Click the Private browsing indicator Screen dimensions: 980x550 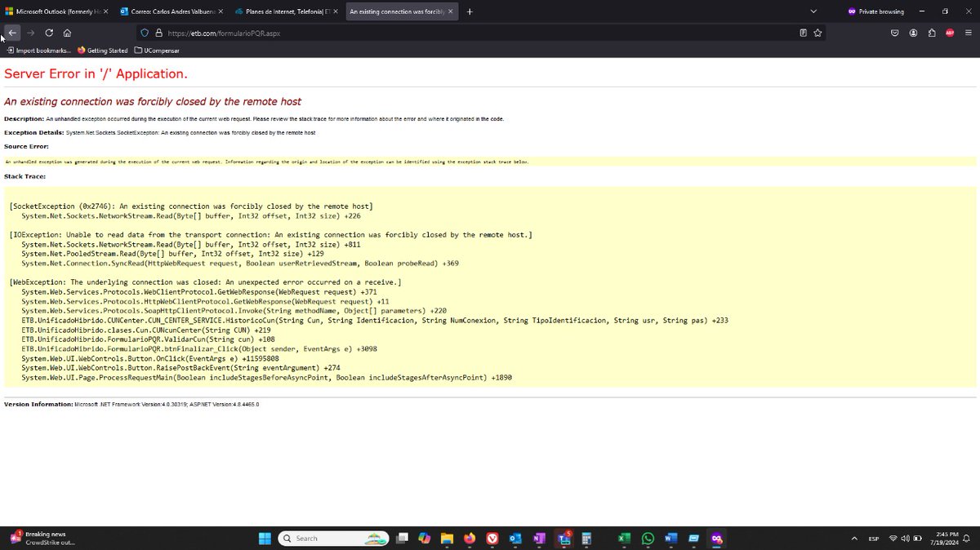[x=876, y=11]
